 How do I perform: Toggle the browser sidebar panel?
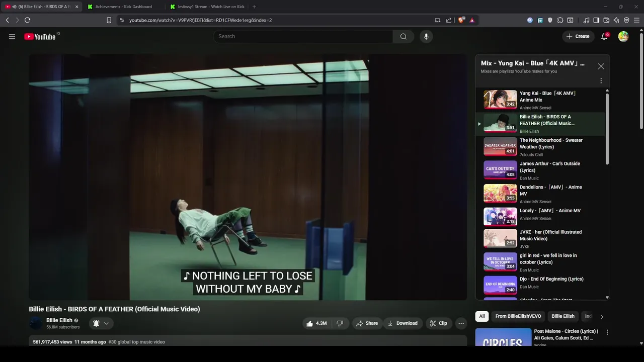[596, 20]
